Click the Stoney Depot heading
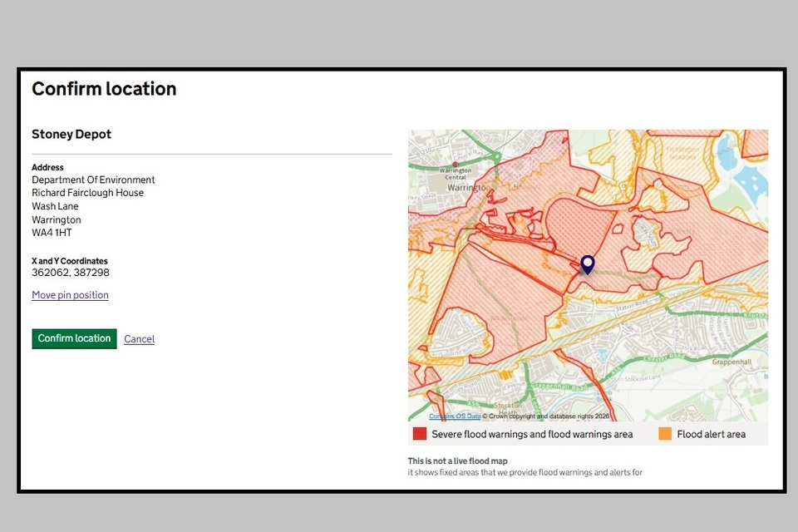This screenshot has width=798, height=532. (x=71, y=135)
